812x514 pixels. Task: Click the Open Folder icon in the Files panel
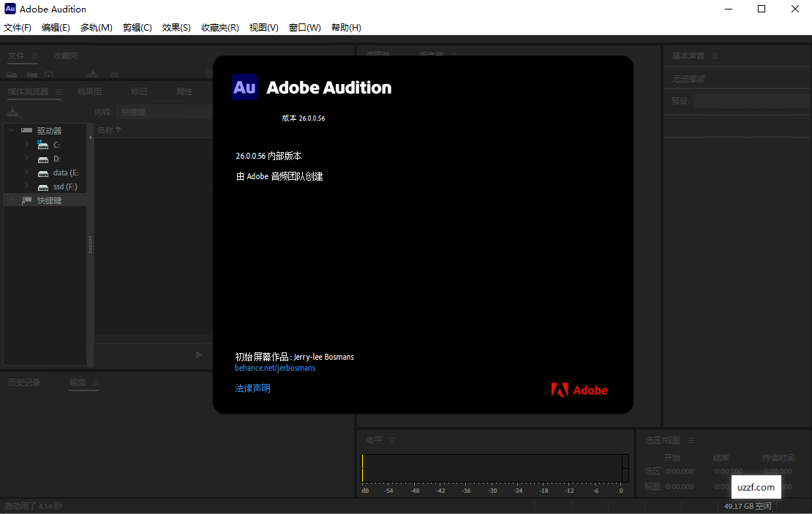[x=31, y=75]
